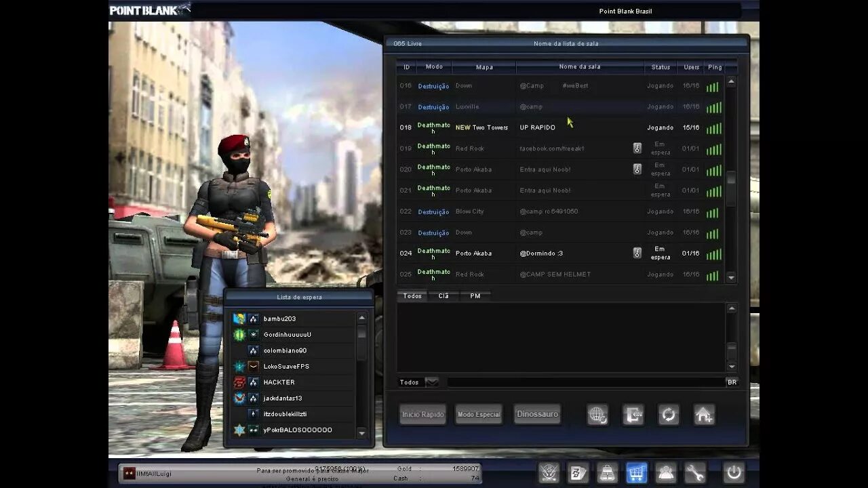Sort rooms by Modo column header
868x488 pixels.
point(434,67)
